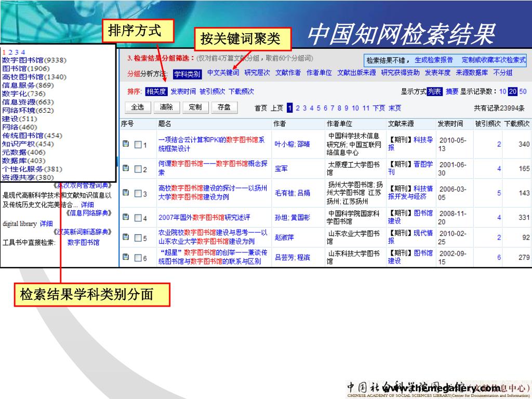Open source journal 晋图学刊
The image size is (532, 399).
click(410, 168)
